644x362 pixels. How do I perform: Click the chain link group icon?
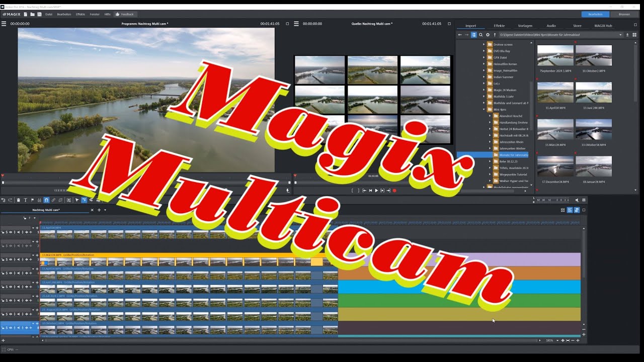point(53,200)
